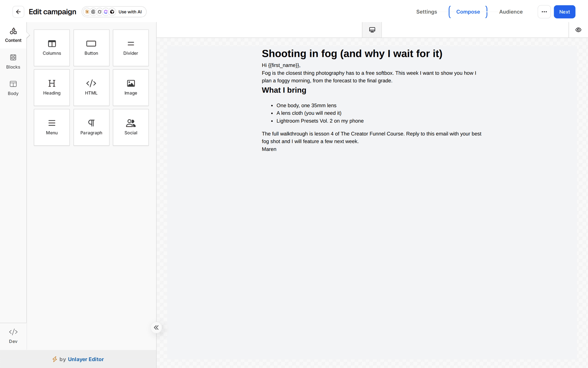
Task: Switch to the Audience tab
Action: click(511, 12)
